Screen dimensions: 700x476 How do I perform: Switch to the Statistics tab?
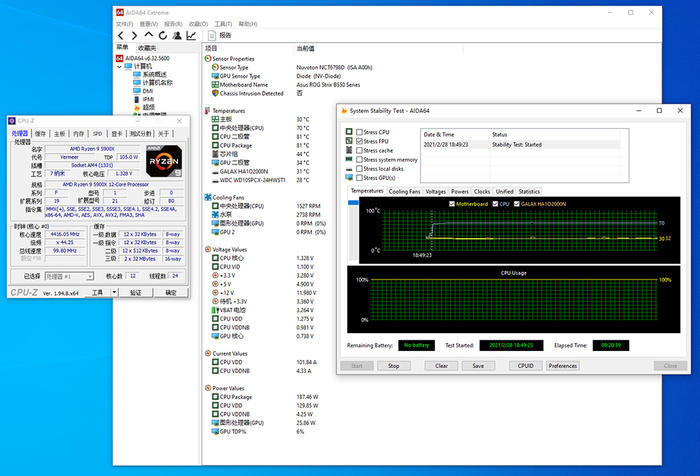tap(529, 192)
